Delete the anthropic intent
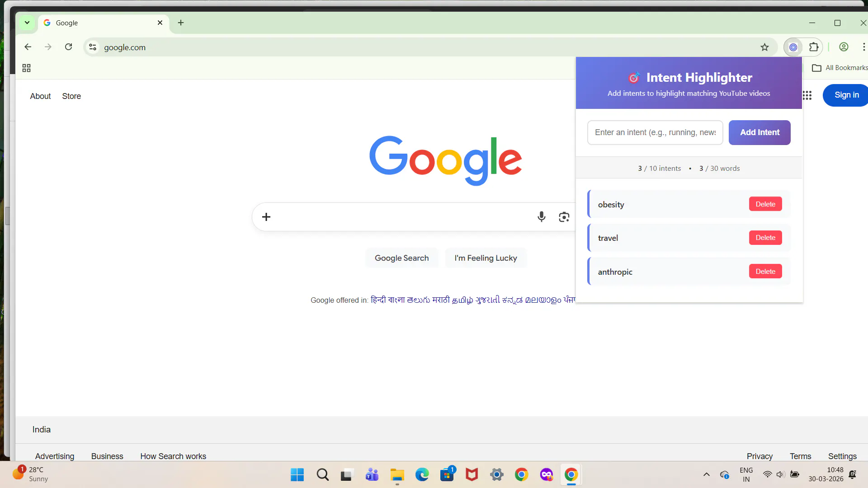This screenshot has height=488, width=868. tap(765, 272)
